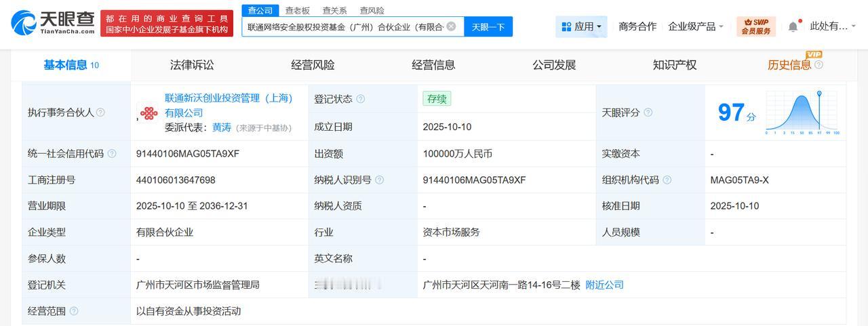Click the 存续 status badge
Screen dimensions: 868x326
pyautogui.click(x=437, y=99)
